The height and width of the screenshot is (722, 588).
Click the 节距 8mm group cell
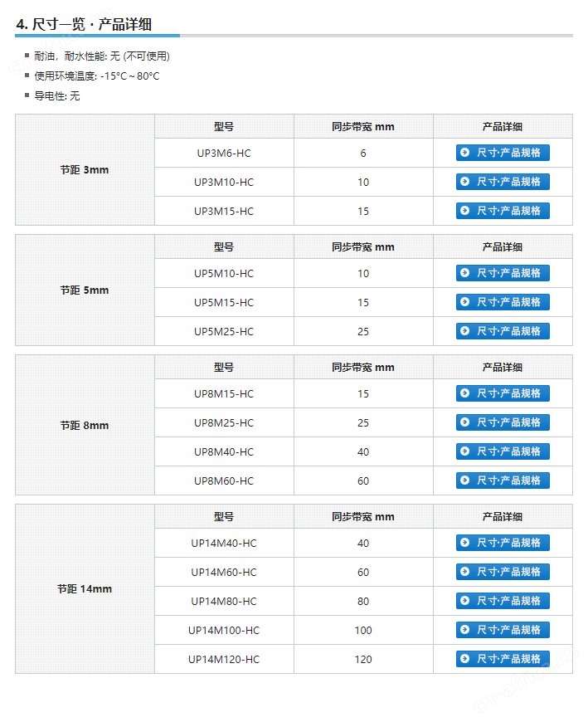tap(85, 425)
